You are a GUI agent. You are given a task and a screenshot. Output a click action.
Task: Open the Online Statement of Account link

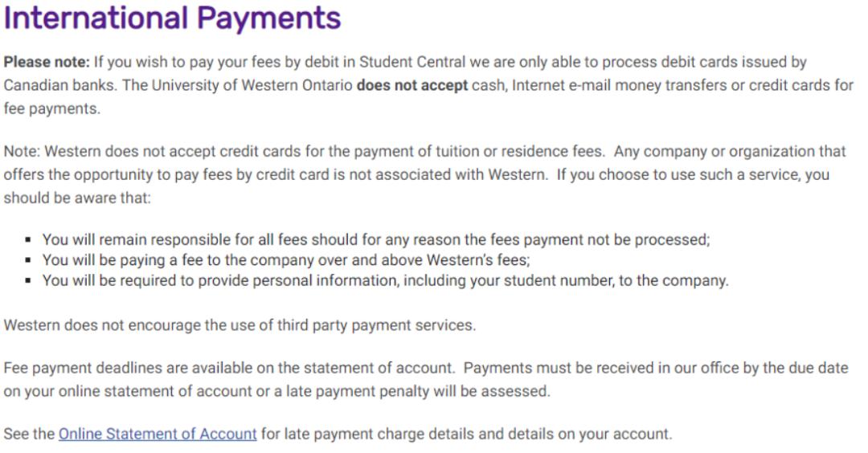click(158, 435)
